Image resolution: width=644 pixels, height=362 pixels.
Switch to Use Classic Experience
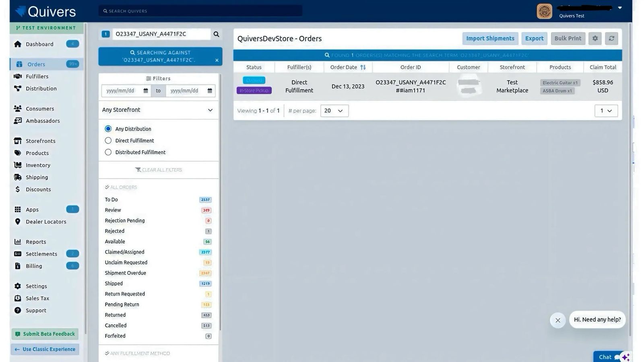[x=45, y=349]
